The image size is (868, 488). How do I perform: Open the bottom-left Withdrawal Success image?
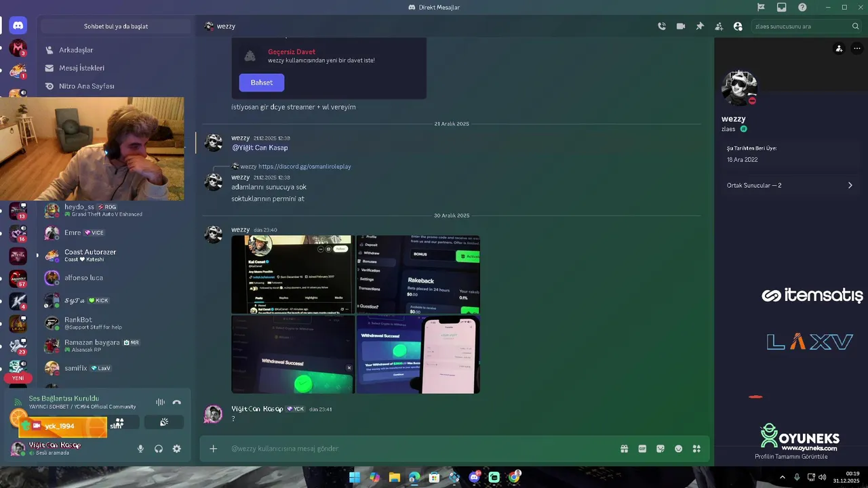click(x=292, y=354)
